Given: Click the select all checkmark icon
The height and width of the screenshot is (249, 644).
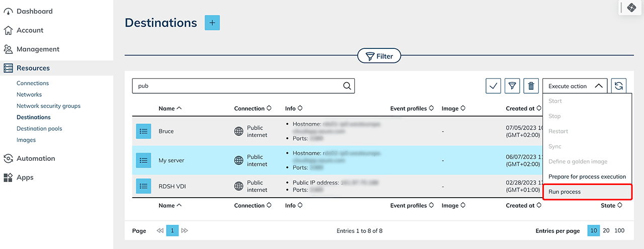Looking at the screenshot, I should coord(493,86).
